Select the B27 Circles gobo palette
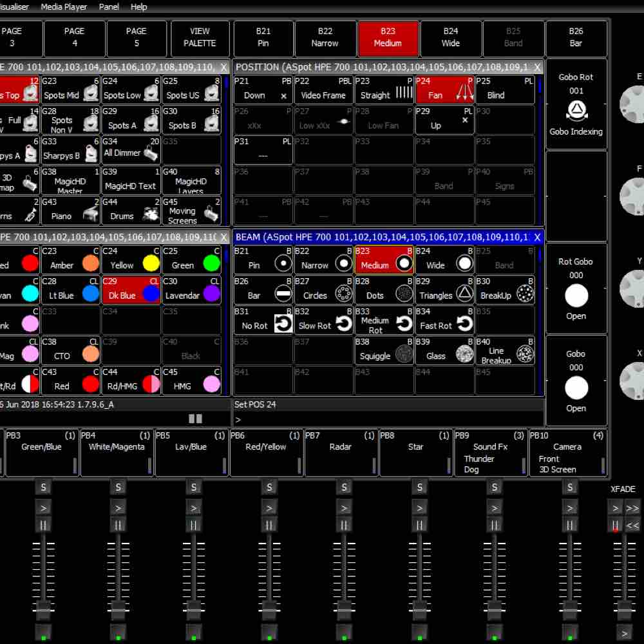 pyautogui.click(x=324, y=290)
